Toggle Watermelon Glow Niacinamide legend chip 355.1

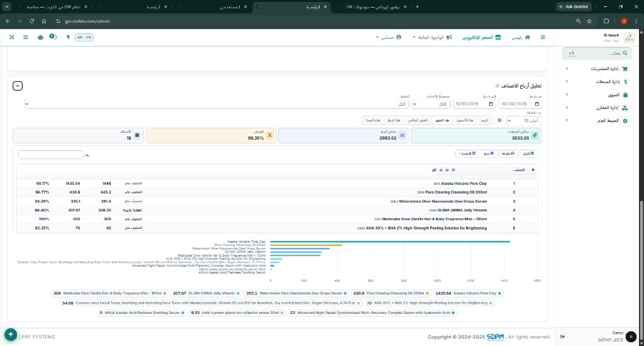(296, 293)
